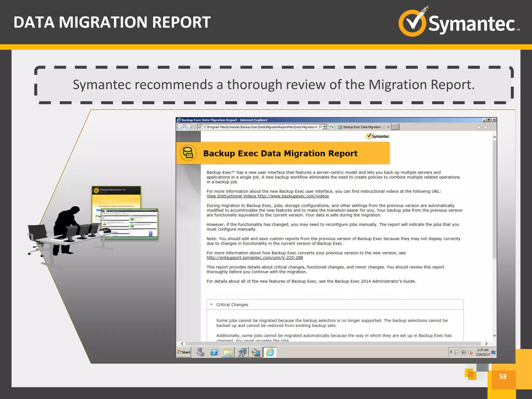Click the horizontal scrollbar left arrow
Image resolution: width=532 pixels, height=399 pixels.
[x=182, y=343]
